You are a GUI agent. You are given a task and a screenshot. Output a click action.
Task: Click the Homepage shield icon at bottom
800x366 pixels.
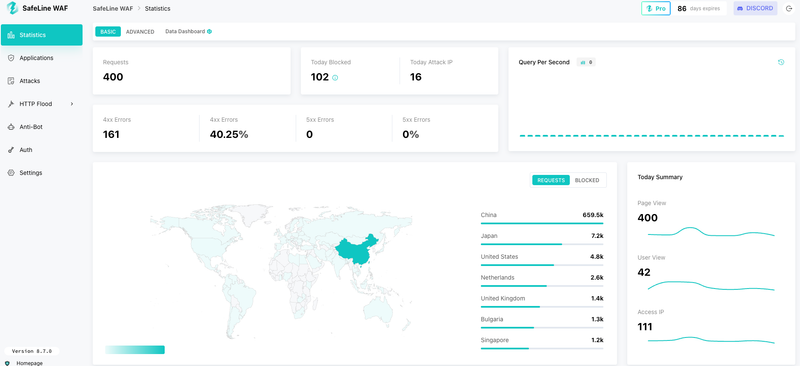[x=7, y=363]
